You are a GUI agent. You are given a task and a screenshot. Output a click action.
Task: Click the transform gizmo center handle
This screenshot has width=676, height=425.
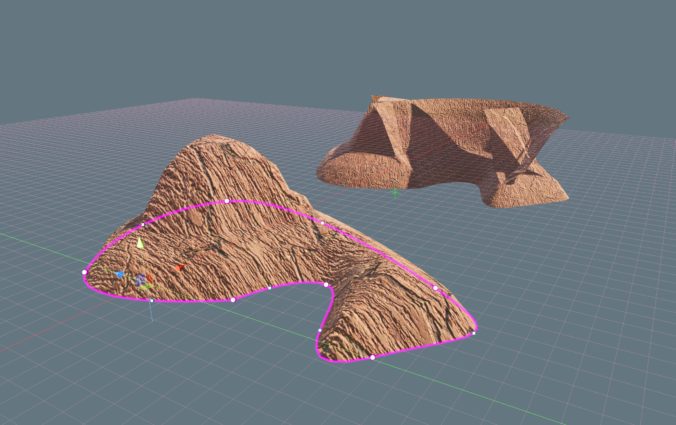click(141, 281)
